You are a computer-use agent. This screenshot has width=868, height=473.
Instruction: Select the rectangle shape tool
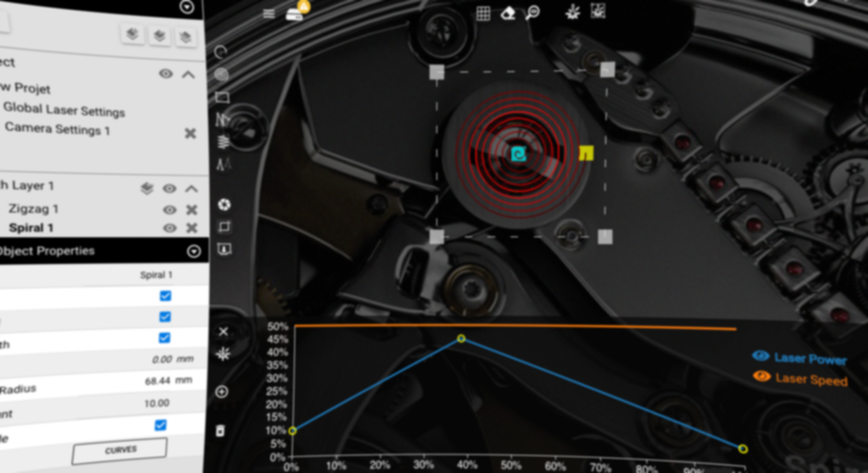(222, 97)
